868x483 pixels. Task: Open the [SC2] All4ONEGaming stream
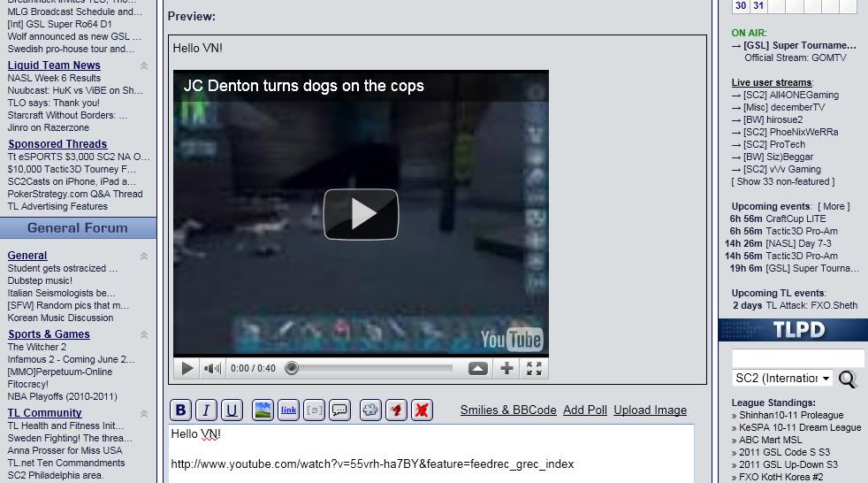tap(791, 95)
